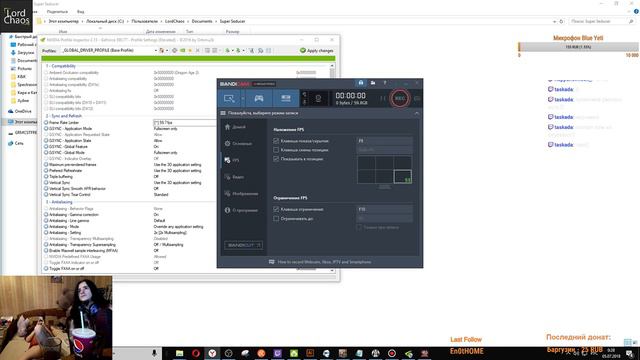The height and width of the screenshot is (360, 640).
Task: Start recording with the red REC button
Action: [400, 98]
